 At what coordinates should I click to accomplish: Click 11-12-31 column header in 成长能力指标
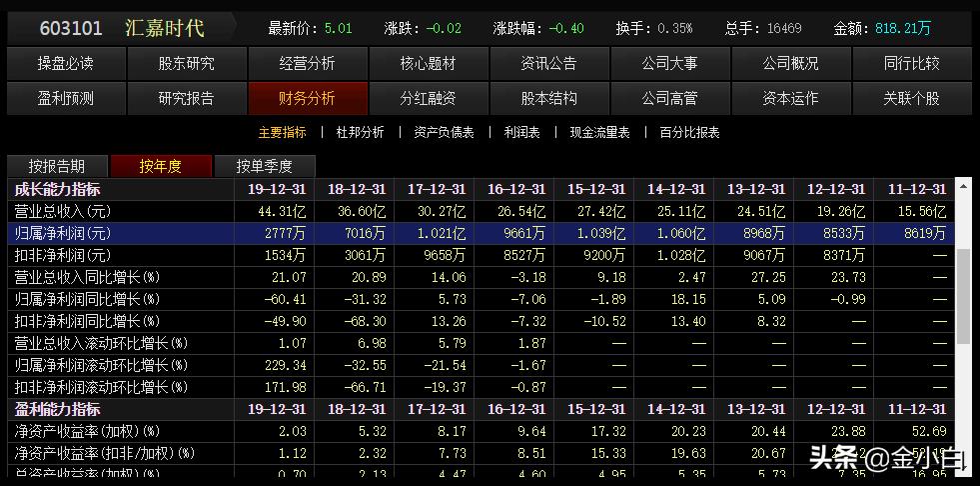(x=917, y=189)
